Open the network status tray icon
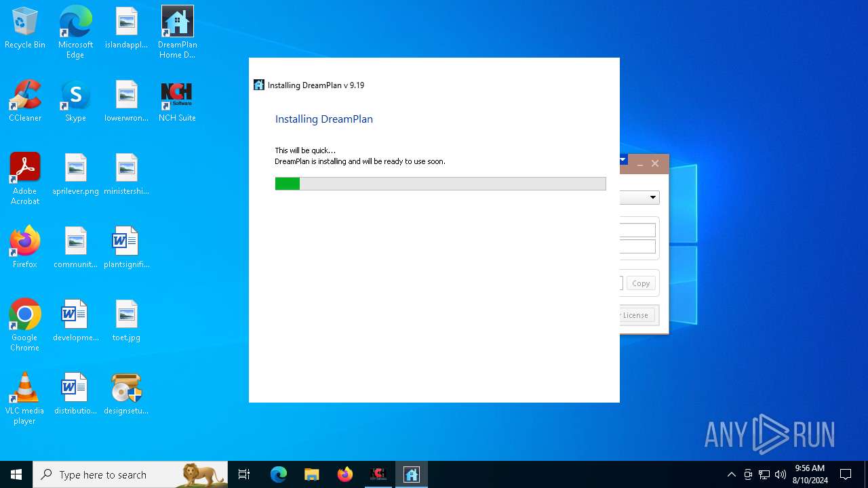This screenshot has height=488, width=868. point(764,474)
